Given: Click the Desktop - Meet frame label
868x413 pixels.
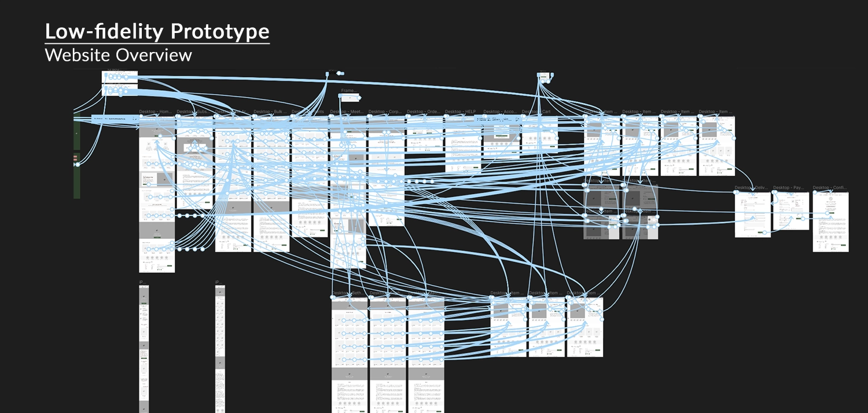Looking at the screenshot, I should pos(347,112).
